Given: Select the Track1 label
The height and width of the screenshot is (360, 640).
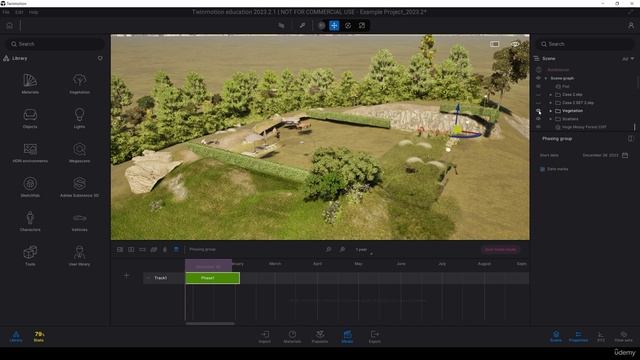Looking at the screenshot, I should (x=160, y=278).
